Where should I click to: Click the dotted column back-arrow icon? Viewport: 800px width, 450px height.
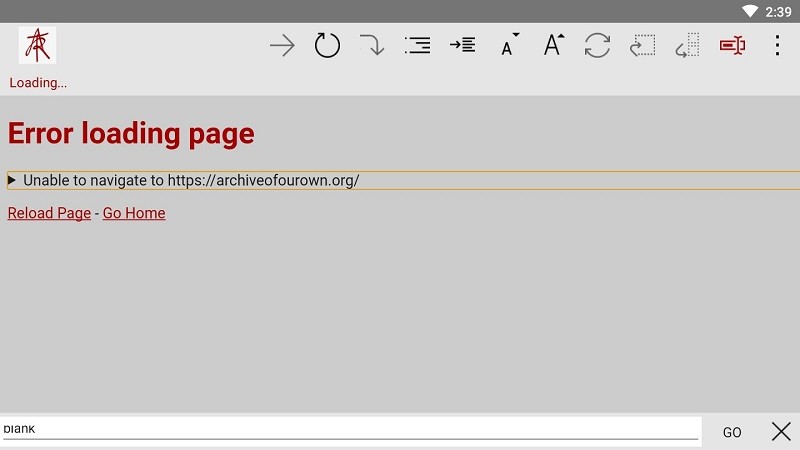tap(687, 45)
